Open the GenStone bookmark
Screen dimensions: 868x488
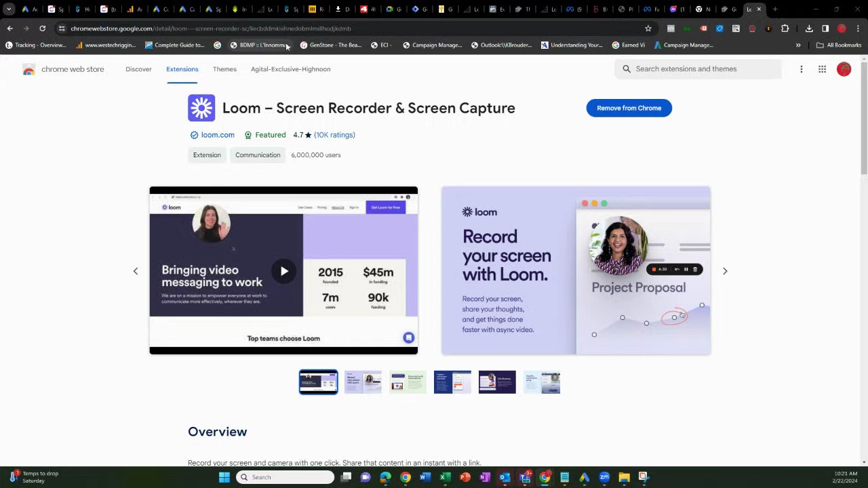pos(331,45)
